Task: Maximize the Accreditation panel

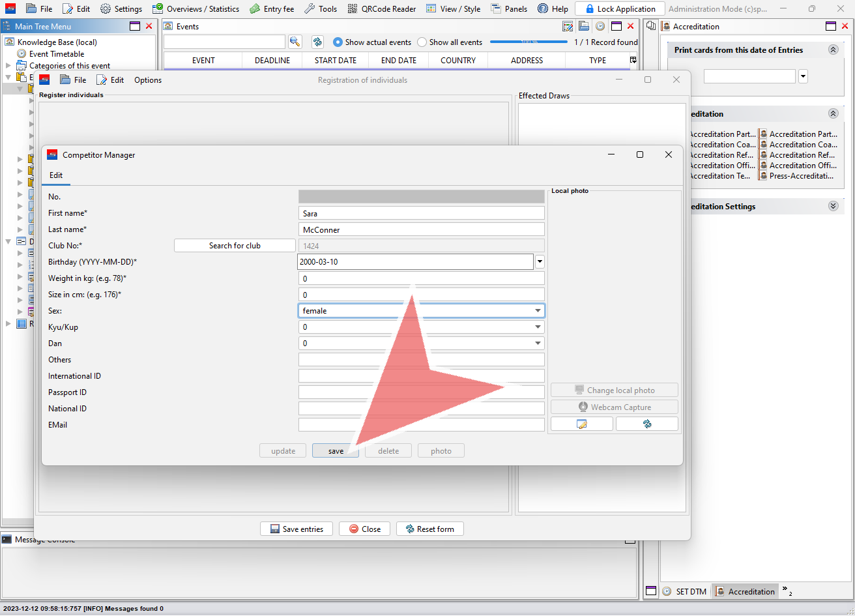Action: click(830, 26)
